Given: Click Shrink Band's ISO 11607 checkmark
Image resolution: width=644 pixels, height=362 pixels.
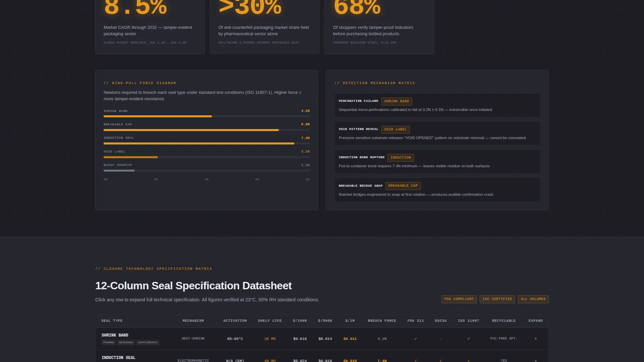Looking at the screenshot, I should (468, 339).
